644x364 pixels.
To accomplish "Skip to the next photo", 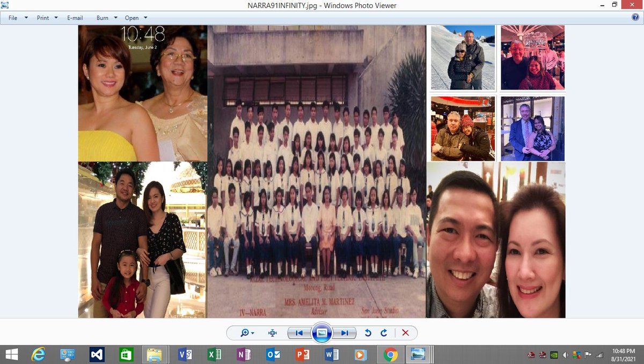I will point(345,333).
